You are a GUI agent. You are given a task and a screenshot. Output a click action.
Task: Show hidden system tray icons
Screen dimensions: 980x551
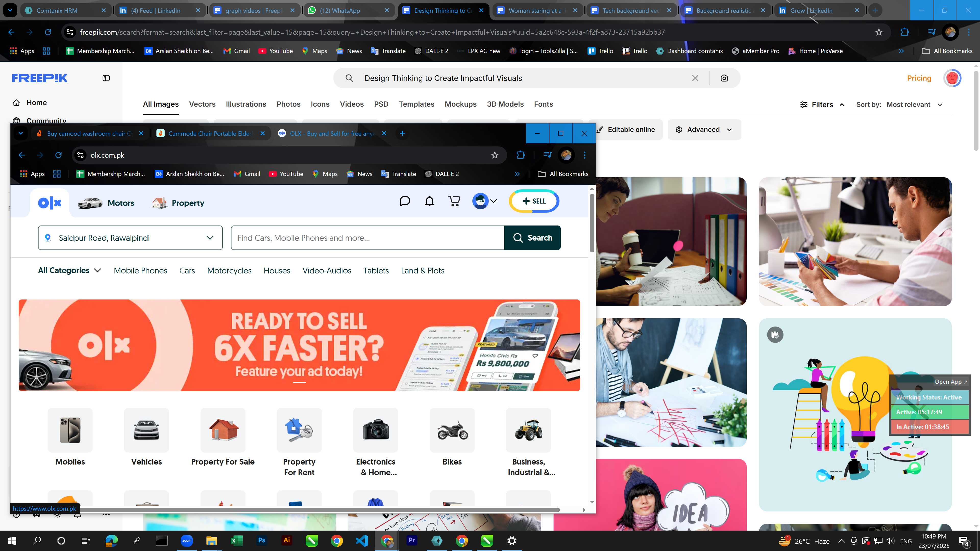tap(841, 541)
